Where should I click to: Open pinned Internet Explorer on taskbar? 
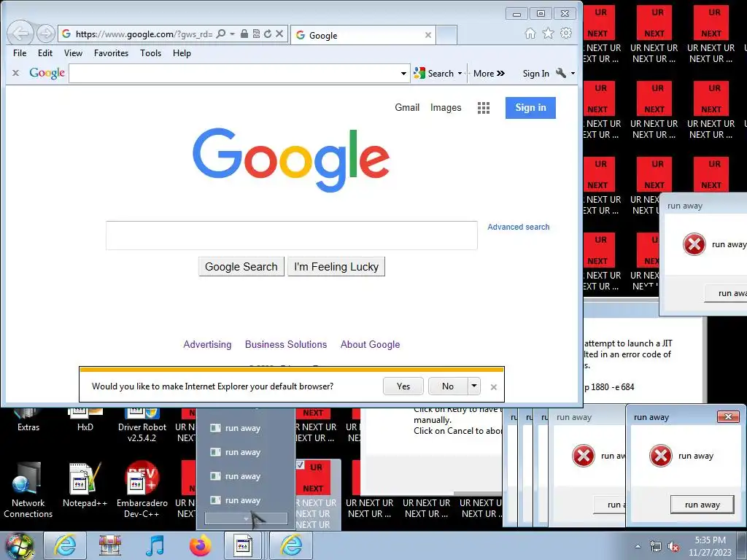[x=65, y=545]
